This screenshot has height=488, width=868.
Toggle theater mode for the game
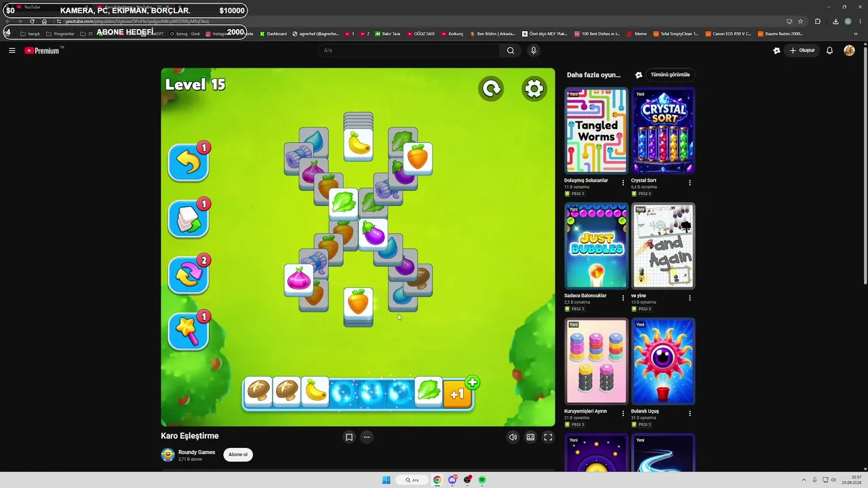[x=530, y=437]
